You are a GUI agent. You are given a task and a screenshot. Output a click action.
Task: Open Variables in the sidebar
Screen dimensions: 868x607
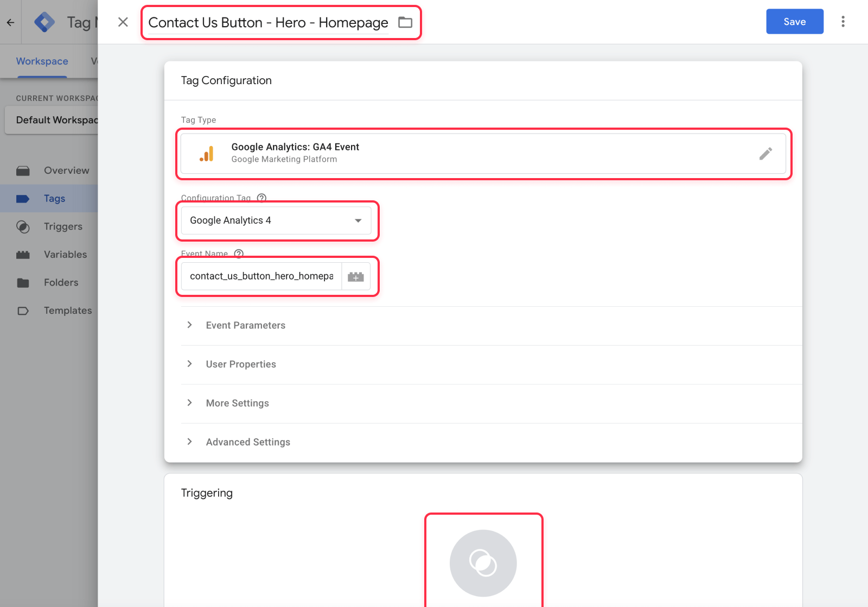pyautogui.click(x=49, y=255)
